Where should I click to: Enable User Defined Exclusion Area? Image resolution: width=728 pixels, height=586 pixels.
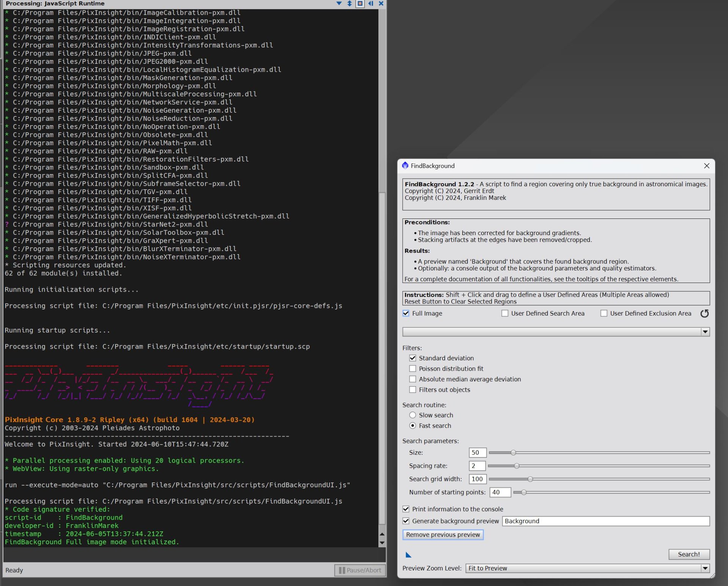pyautogui.click(x=604, y=313)
